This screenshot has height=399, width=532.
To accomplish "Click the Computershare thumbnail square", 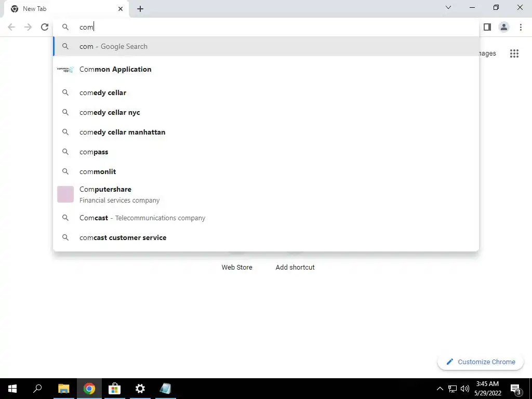I will click(65, 194).
